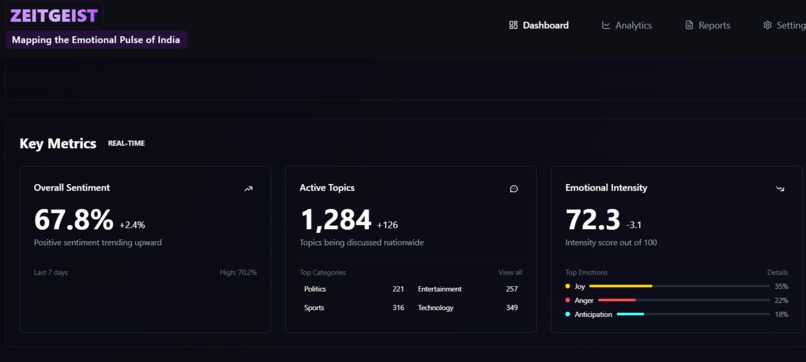The width and height of the screenshot is (806, 362).
Task: Click the 18% value for Anticipation
Action: [x=781, y=314]
